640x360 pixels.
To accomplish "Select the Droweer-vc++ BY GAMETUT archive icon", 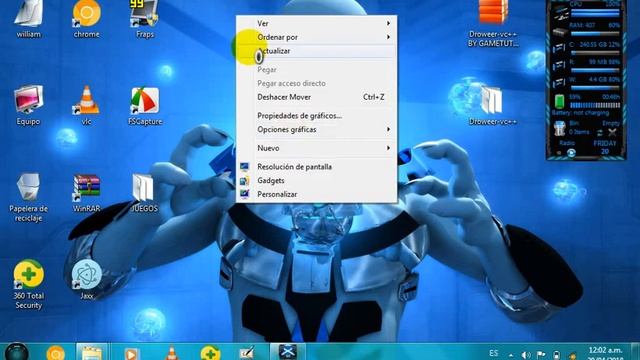I will (x=493, y=23).
